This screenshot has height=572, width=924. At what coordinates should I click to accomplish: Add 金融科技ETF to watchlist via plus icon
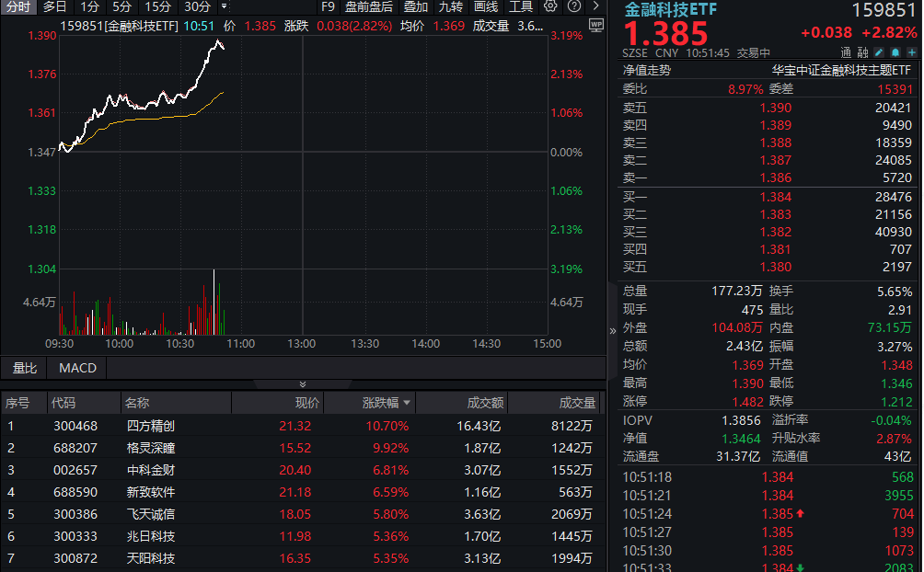(912, 52)
